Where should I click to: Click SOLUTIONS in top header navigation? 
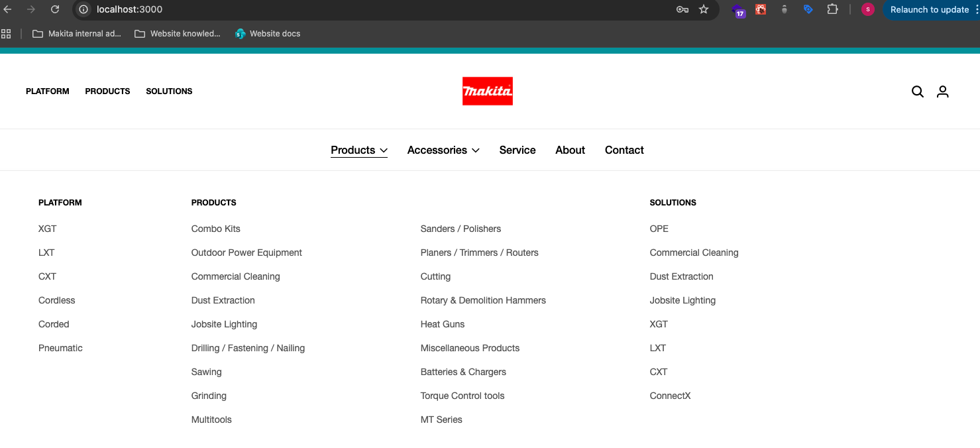169,91
